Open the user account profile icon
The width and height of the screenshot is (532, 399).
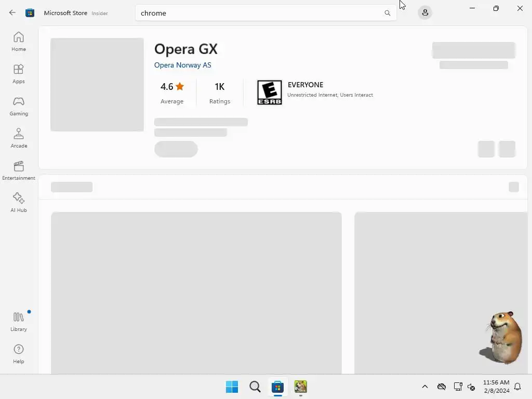(x=425, y=13)
